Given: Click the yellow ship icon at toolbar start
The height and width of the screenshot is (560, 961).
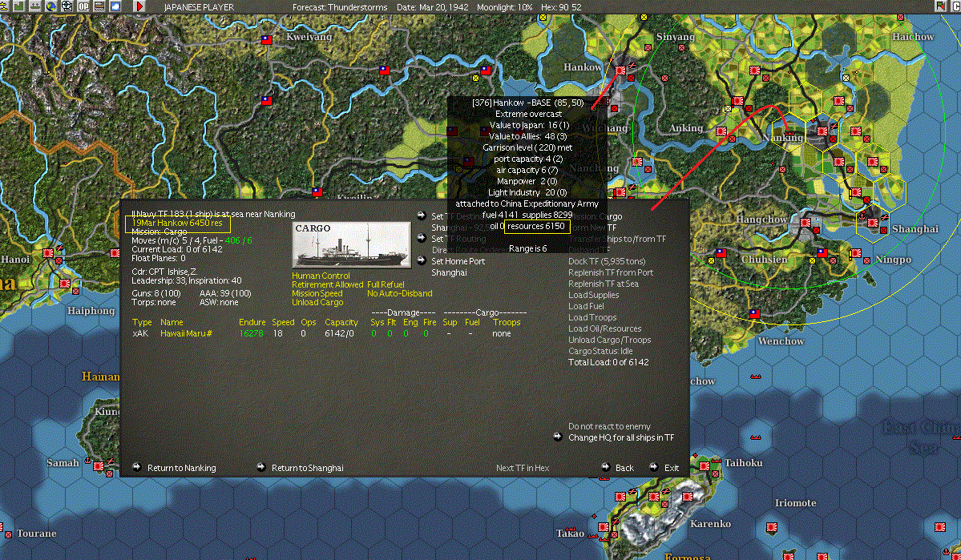Looking at the screenshot, I should click(x=4, y=6).
